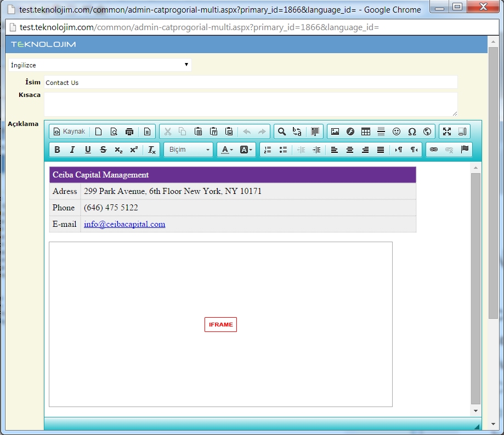Click the Copy icon
This screenshot has width=504, height=435.
[x=183, y=131]
